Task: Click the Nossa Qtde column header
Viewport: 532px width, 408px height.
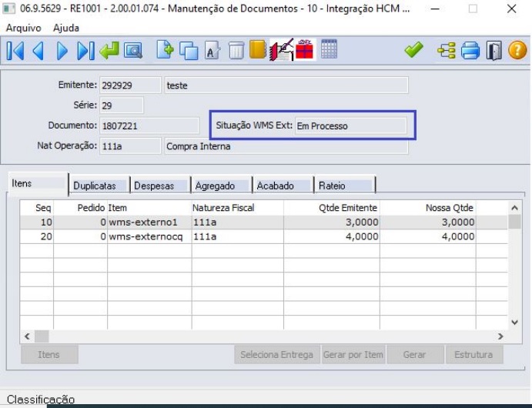Action: point(428,208)
